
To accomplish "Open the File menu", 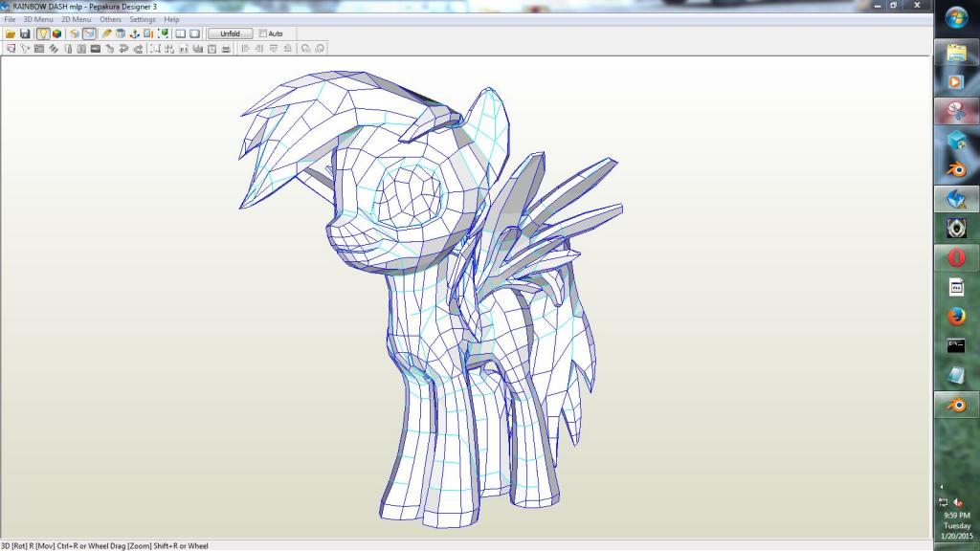I will [10, 19].
